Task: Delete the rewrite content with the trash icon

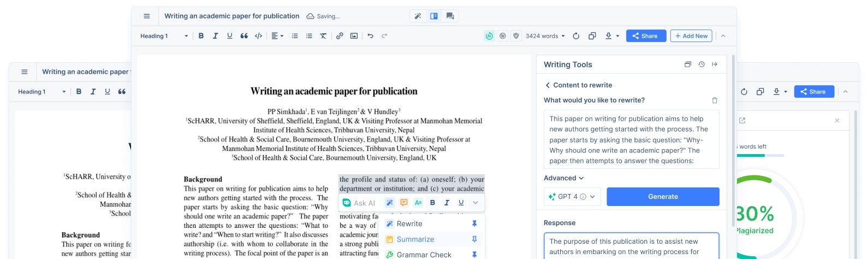Action: pyautogui.click(x=715, y=101)
